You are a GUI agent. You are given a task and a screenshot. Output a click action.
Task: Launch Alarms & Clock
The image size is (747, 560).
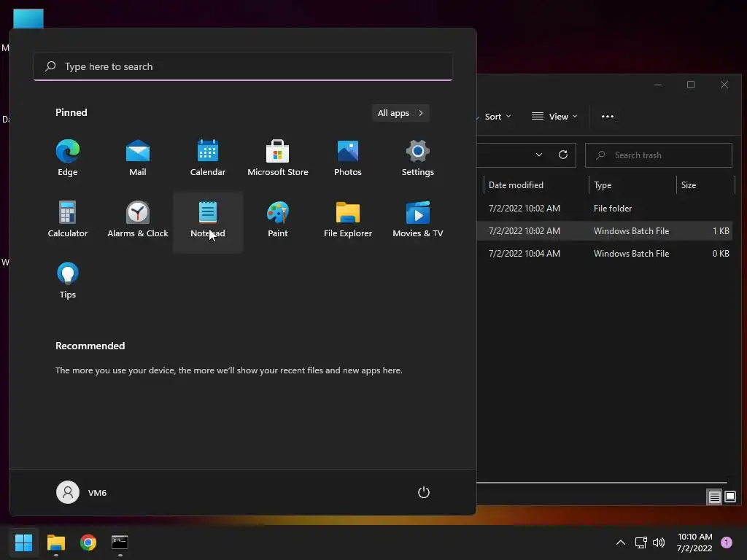click(138, 219)
